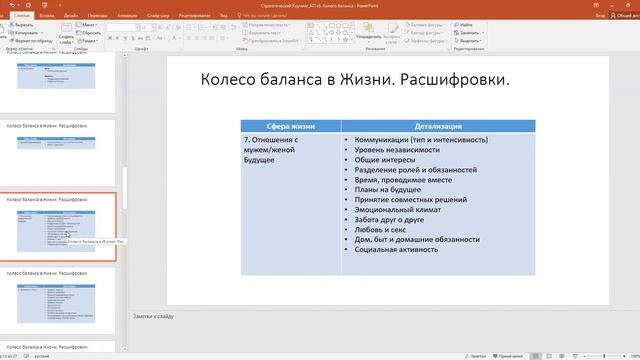Viewport: 640px width, 360px height.
Task: Align text left
Action: 189,38
